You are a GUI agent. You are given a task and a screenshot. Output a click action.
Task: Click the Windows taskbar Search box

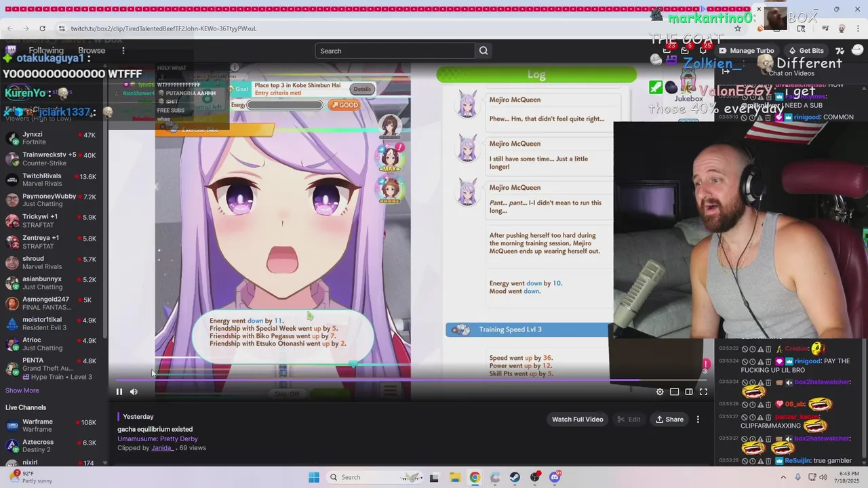[x=375, y=477]
